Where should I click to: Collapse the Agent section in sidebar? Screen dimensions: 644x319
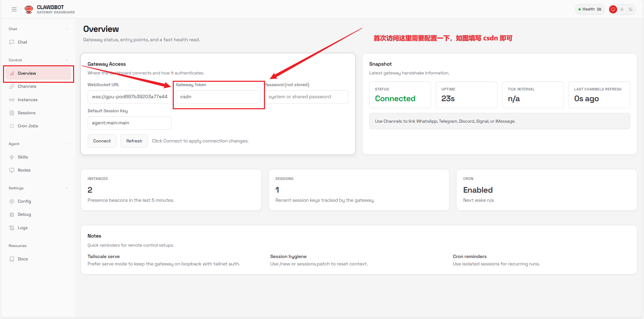(x=67, y=144)
